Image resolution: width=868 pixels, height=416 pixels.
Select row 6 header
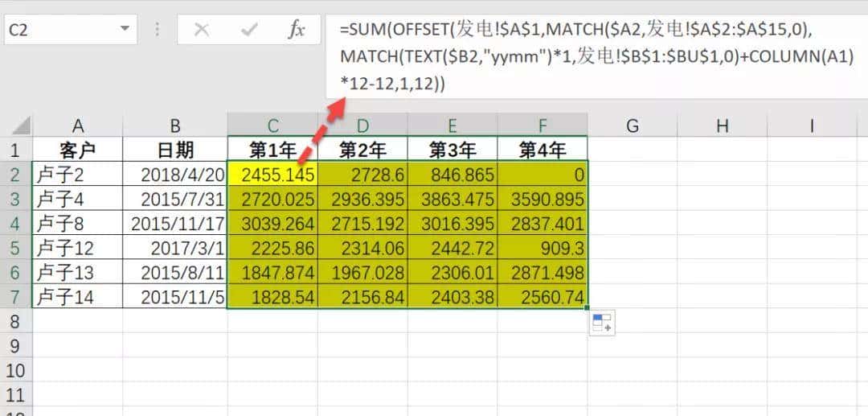coord(15,272)
